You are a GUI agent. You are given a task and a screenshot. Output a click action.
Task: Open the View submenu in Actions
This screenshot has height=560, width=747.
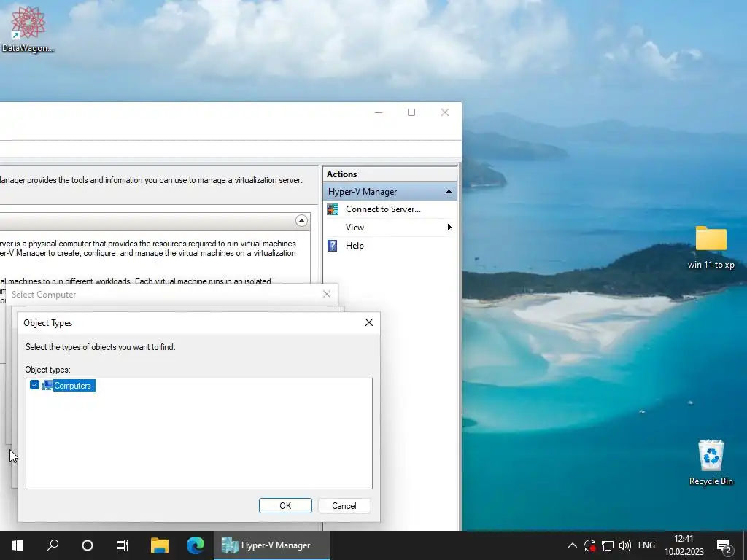click(x=355, y=227)
